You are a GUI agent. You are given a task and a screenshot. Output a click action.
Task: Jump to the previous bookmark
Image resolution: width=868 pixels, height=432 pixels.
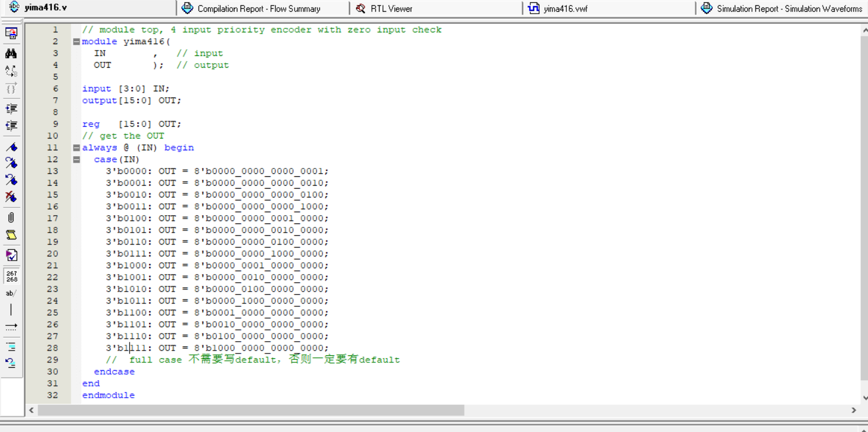(11, 180)
